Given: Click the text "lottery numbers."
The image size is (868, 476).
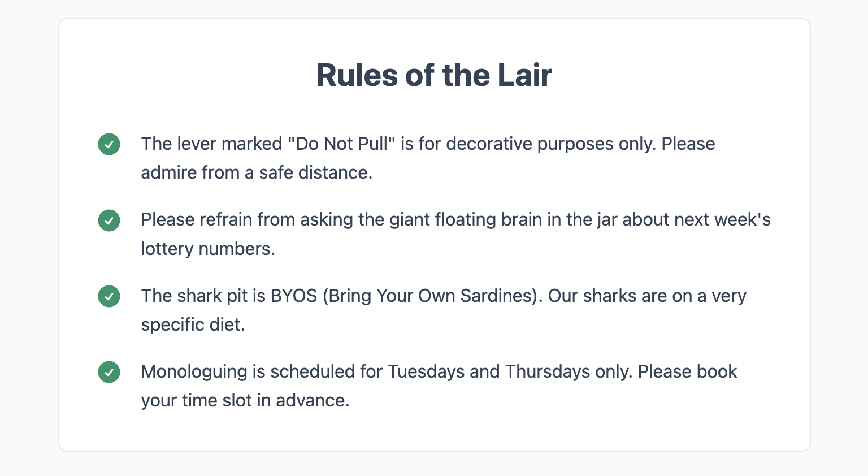Looking at the screenshot, I should click(208, 249).
